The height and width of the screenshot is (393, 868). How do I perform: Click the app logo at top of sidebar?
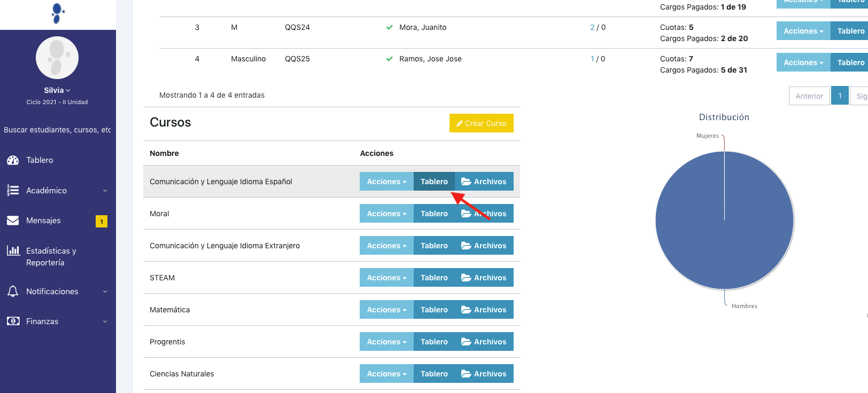[58, 13]
